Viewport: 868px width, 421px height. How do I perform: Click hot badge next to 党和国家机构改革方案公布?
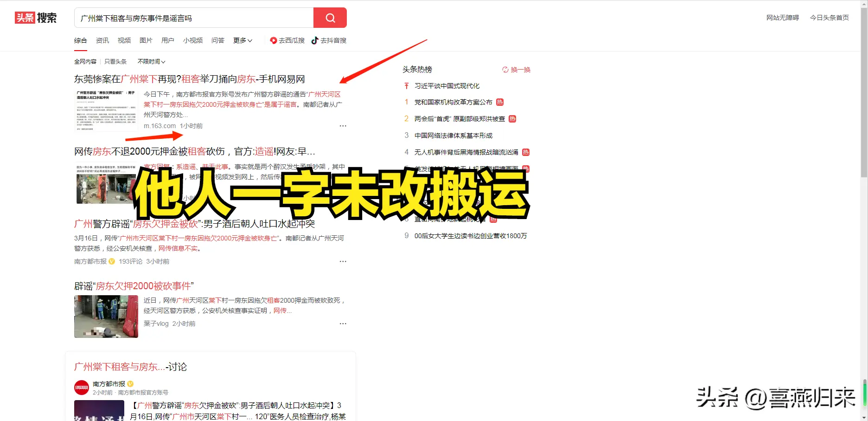[x=500, y=102]
